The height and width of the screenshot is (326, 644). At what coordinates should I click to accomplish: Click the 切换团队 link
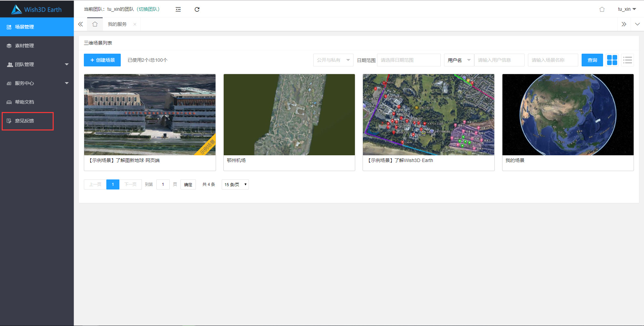tap(149, 9)
